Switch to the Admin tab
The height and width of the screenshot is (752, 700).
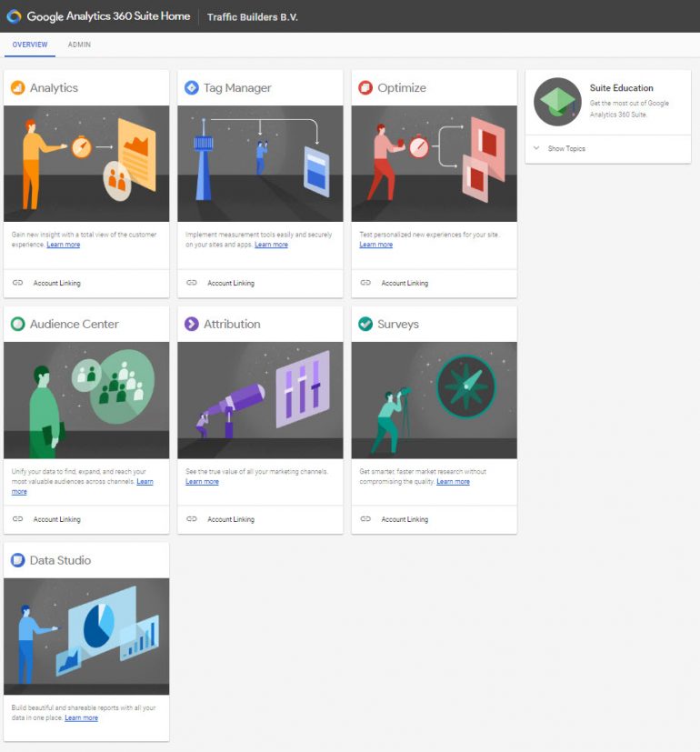point(79,45)
